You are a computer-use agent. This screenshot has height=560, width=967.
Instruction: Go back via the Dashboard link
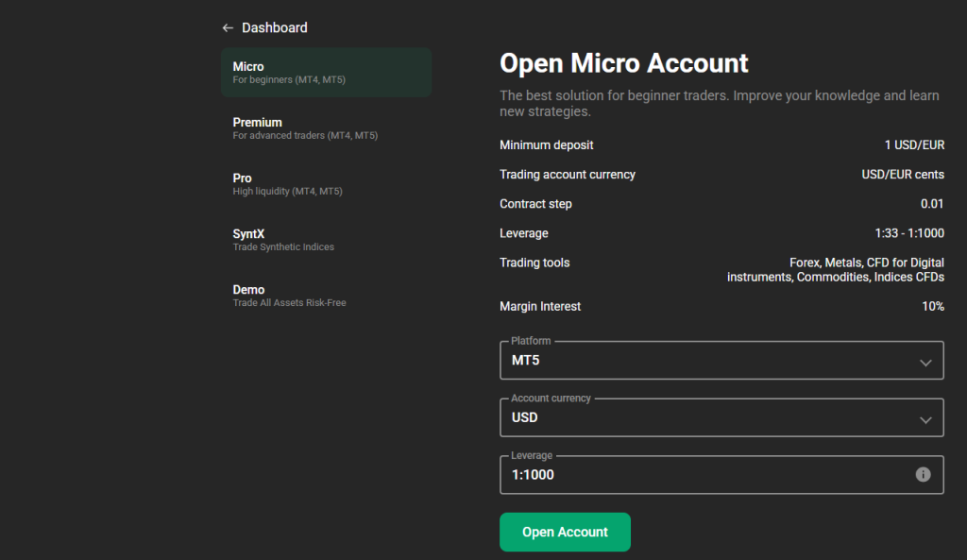point(275,27)
